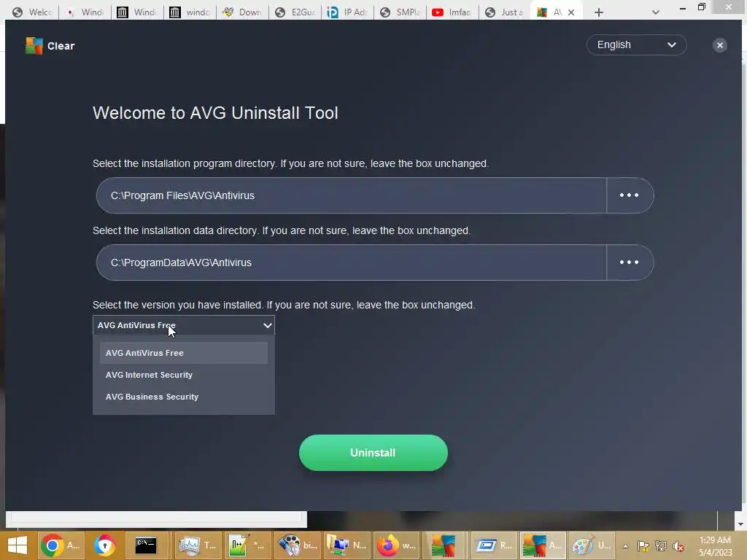Open Firefox from the taskbar

(x=396, y=545)
